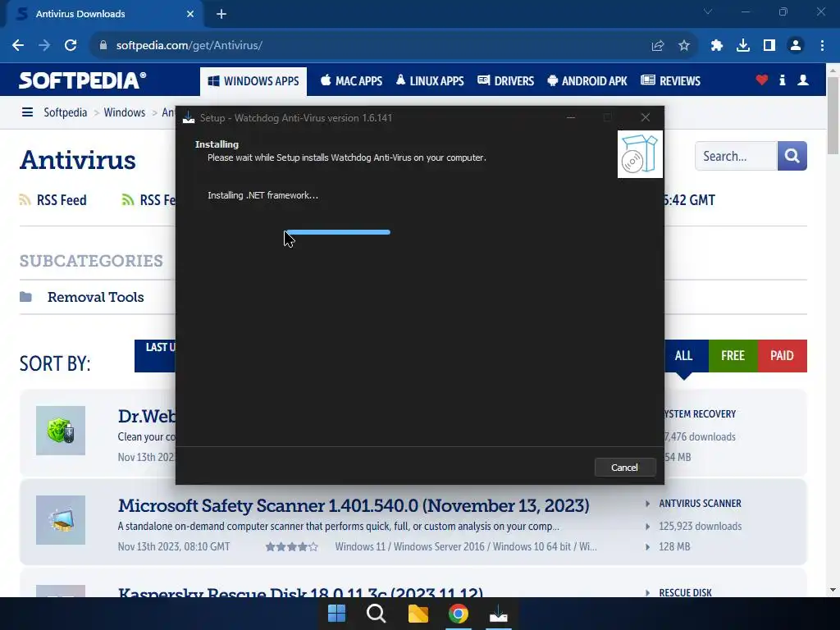Open Windows taskbar Search

(376, 614)
